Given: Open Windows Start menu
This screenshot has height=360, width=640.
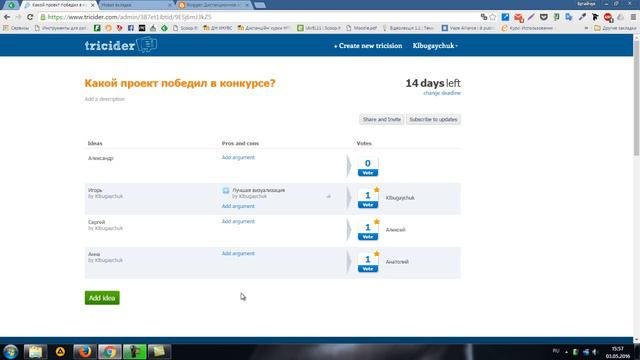Looking at the screenshot, I should 11,351.
